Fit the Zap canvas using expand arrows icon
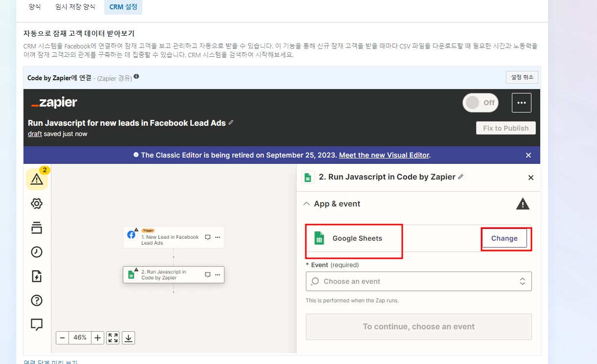 [113, 338]
